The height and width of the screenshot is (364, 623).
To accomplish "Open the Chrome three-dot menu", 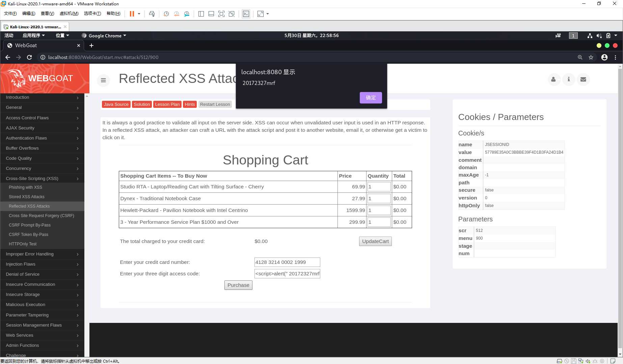I will pyautogui.click(x=616, y=57).
